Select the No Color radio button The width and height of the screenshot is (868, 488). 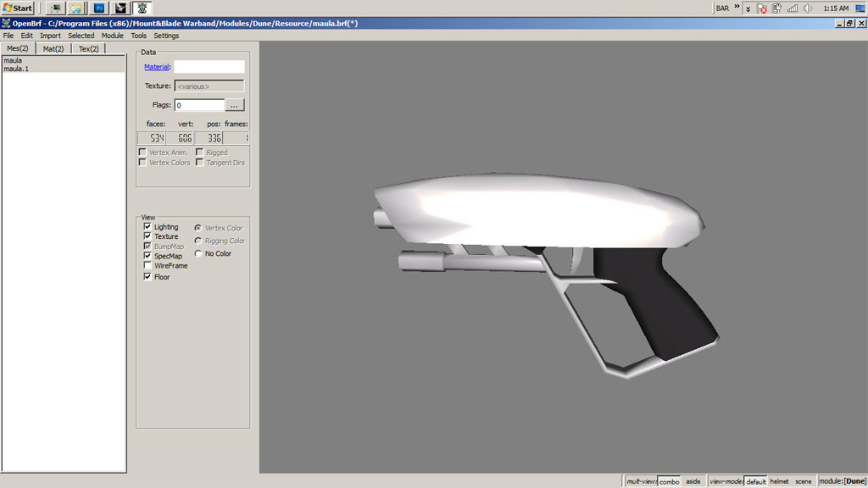(198, 253)
